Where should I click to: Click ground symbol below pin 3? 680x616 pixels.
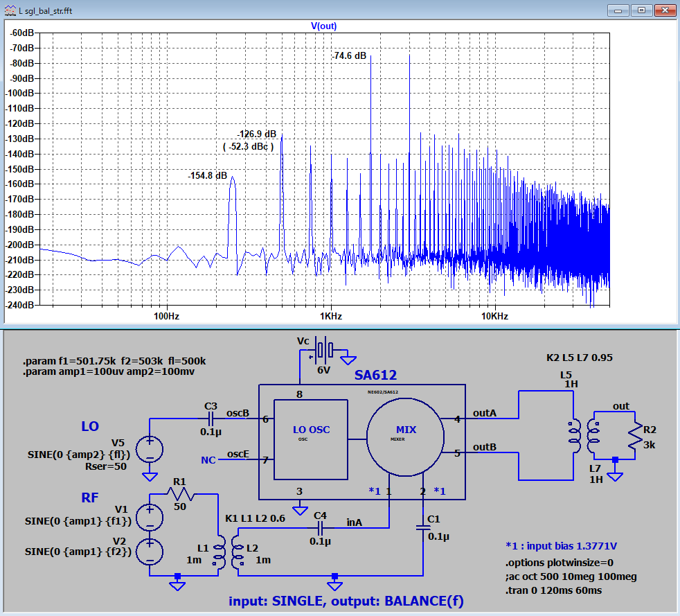click(x=300, y=511)
